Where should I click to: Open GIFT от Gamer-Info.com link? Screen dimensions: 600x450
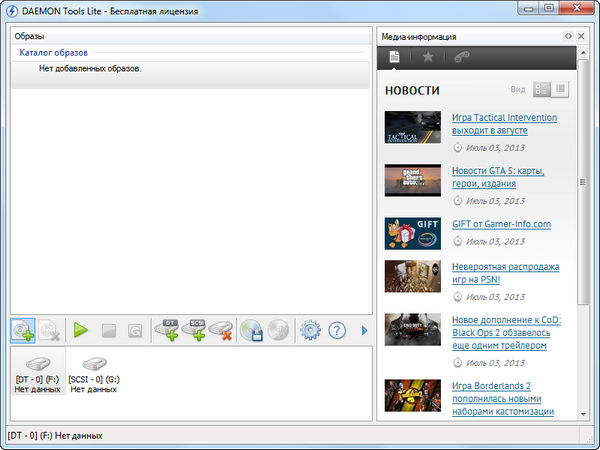[501, 224]
